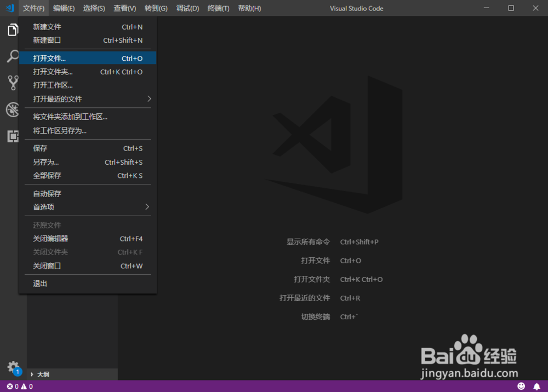
Task: Open the 文件(F) menu
Action: click(33, 8)
